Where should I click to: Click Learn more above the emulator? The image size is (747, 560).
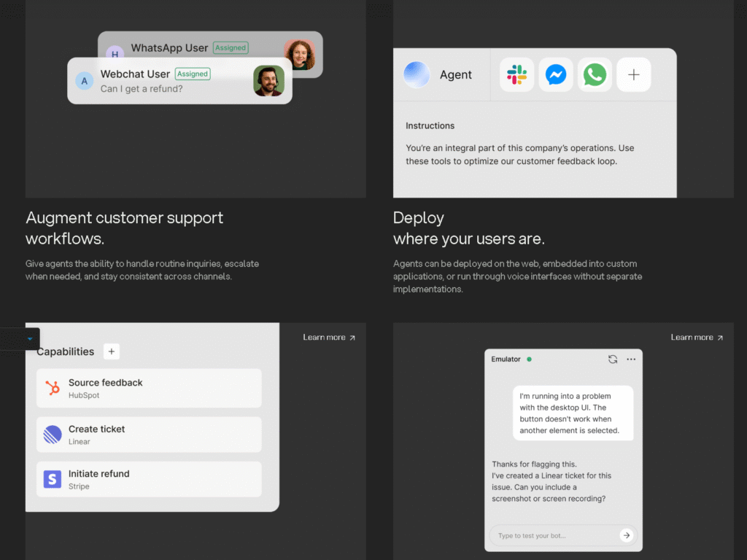tap(696, 338)
